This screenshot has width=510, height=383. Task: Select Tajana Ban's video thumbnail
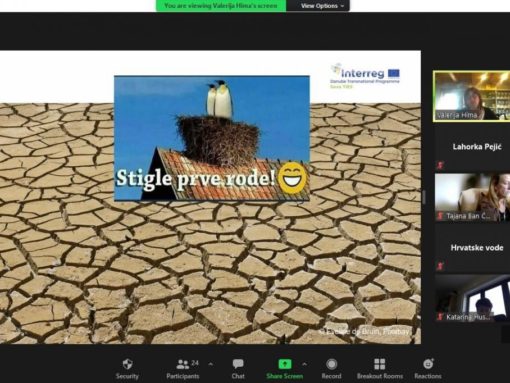(x=472, y=197)
